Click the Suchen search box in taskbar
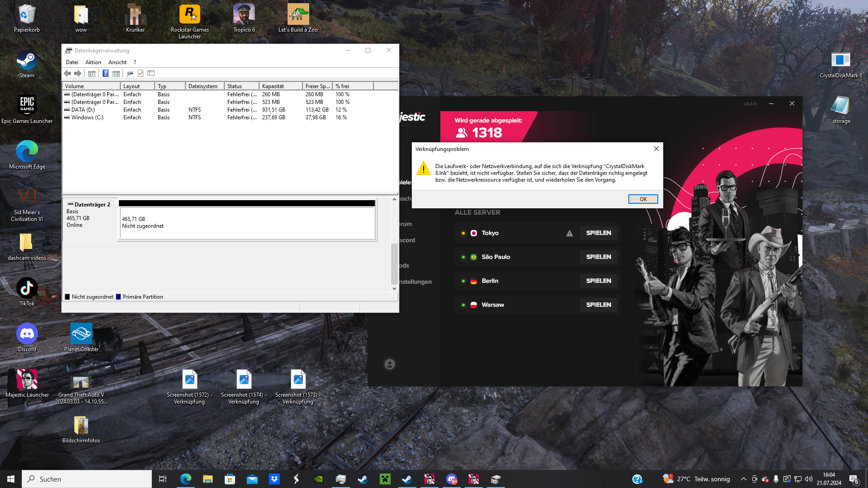 [87, 479]
